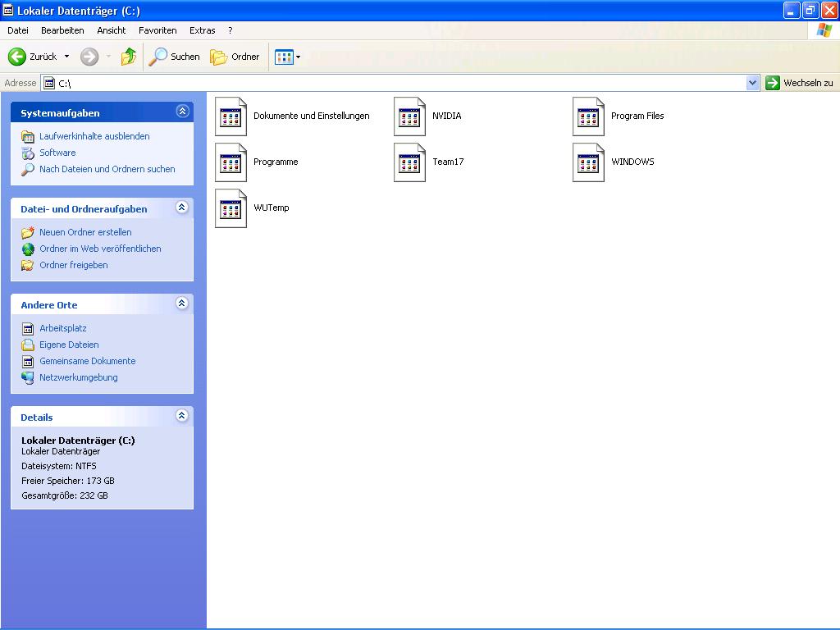Image resolution: width=840 pixels, height=630 pixels.
Task: Open the Bearbeiten menu
Action: click(62, 30)
